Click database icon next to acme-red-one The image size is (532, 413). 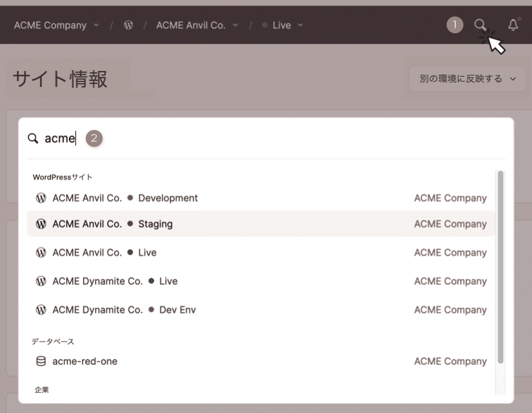coord(41,361)
